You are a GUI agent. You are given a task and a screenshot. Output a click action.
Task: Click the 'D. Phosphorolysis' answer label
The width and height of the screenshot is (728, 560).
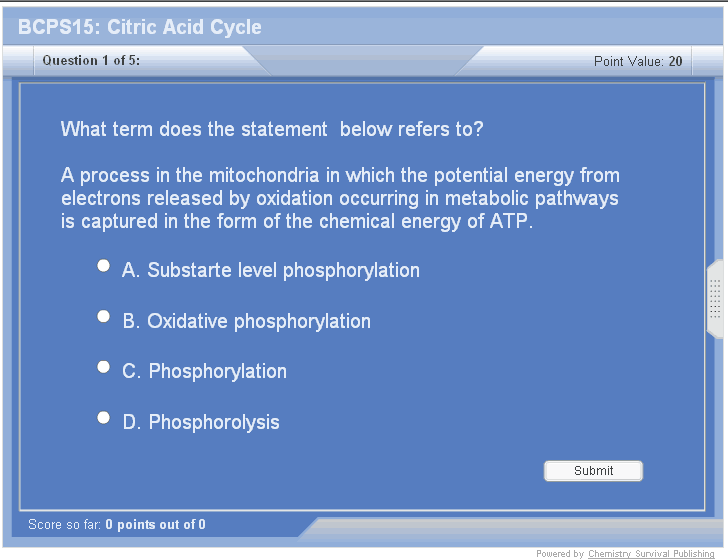[201, 423]
